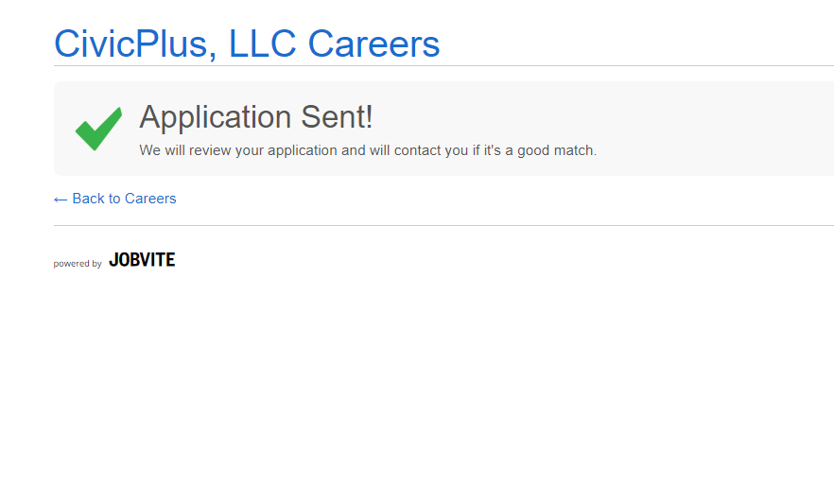Viewport: 834px width, 504px height.
Task: Click the review-your-application message text
Action: pyautogui.click(x=368, y=150)
